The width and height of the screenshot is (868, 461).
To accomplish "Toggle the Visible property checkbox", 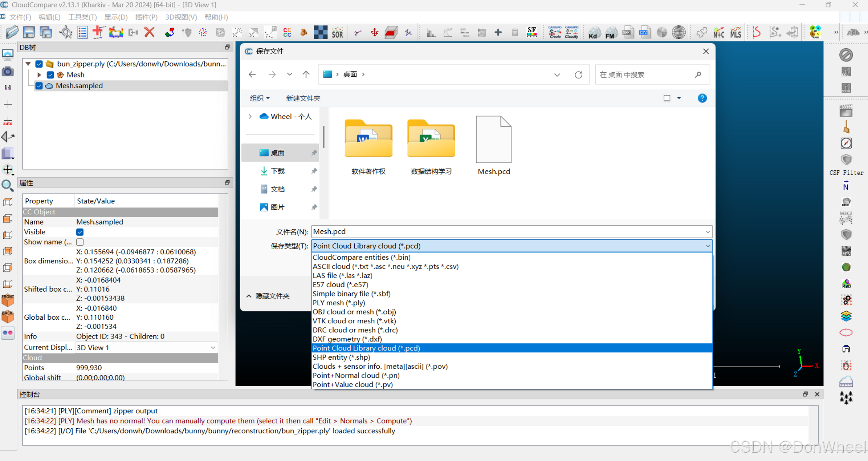I will point(80,232).
